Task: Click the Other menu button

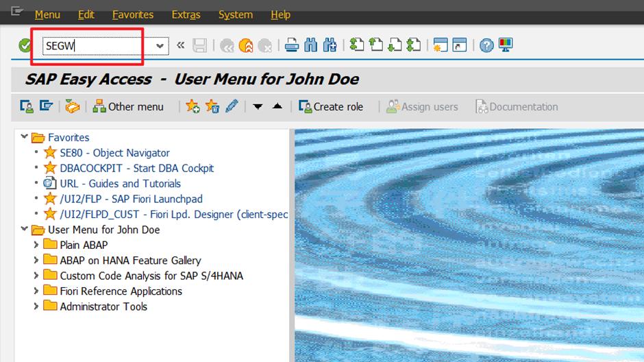Action: pos(127,107)
